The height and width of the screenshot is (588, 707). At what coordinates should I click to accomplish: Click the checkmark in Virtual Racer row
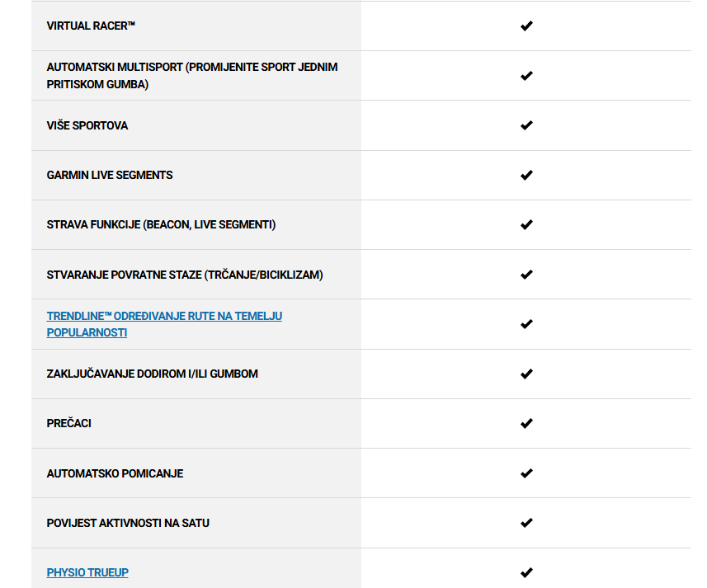click(x=526, y=26)
